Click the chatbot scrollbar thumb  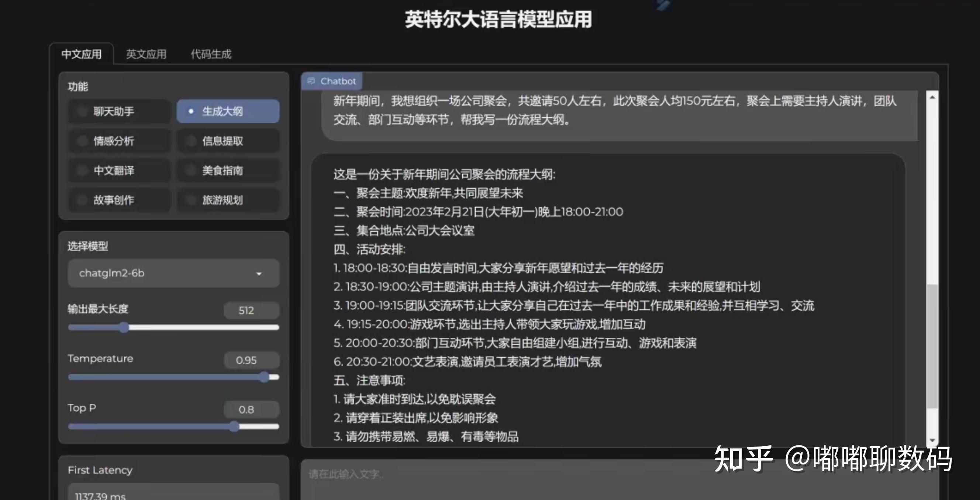click(932, 346)
